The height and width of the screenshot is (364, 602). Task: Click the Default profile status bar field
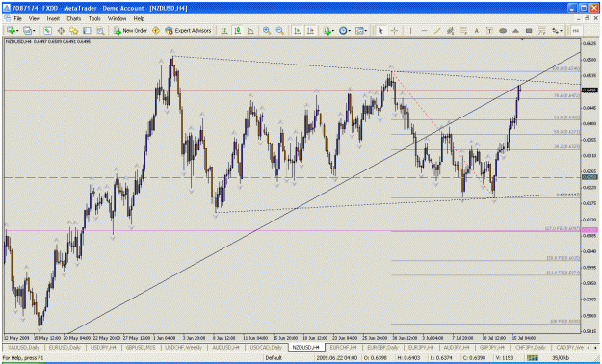click(x=274, y=358)
